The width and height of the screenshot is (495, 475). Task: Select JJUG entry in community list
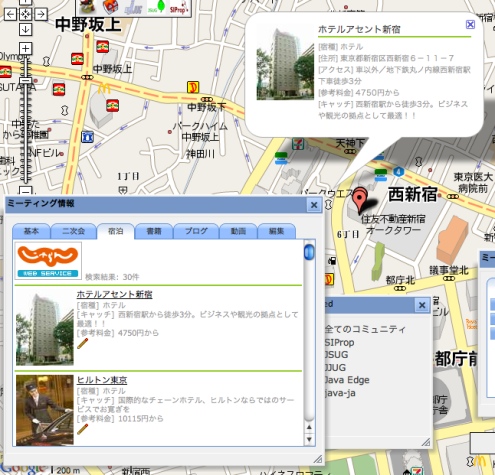point(336,368)
